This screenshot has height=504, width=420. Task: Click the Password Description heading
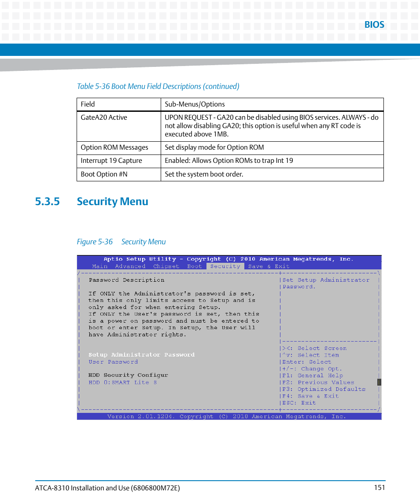pos(126,280)
